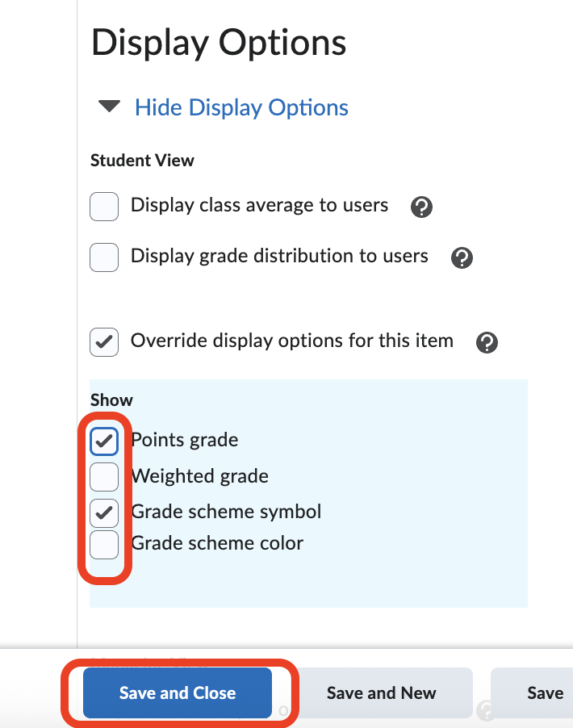The image size is (573, 728).
Task: Click the Display Options heading text
Action: coord(219,42)
